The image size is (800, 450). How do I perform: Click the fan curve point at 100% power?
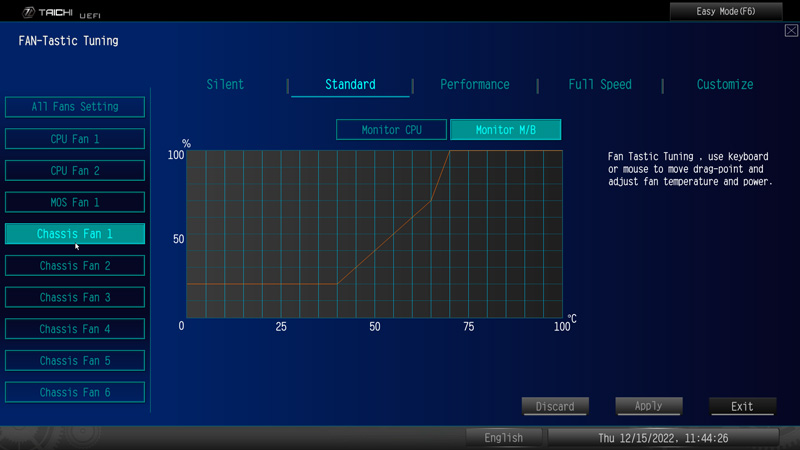449,151
